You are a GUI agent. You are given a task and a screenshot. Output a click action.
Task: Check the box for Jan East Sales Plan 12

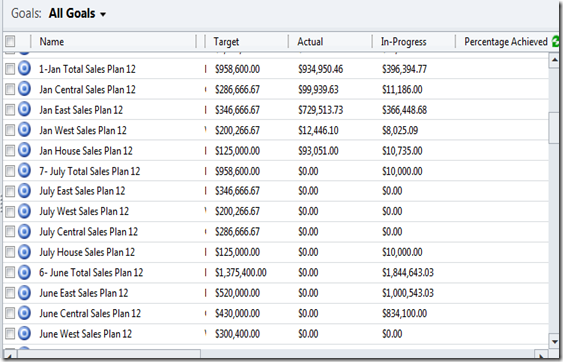point(10,110)
